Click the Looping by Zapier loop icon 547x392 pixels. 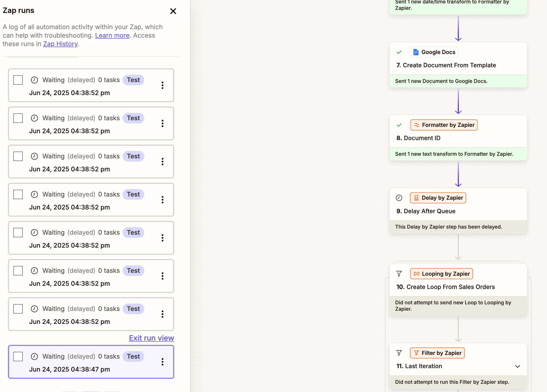point(416,274)
